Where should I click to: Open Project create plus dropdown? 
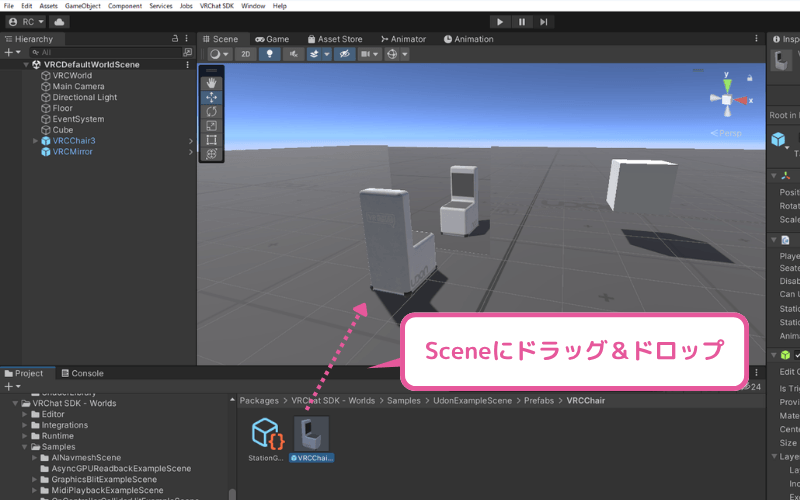pyautogui.click(x=12, y=387)
